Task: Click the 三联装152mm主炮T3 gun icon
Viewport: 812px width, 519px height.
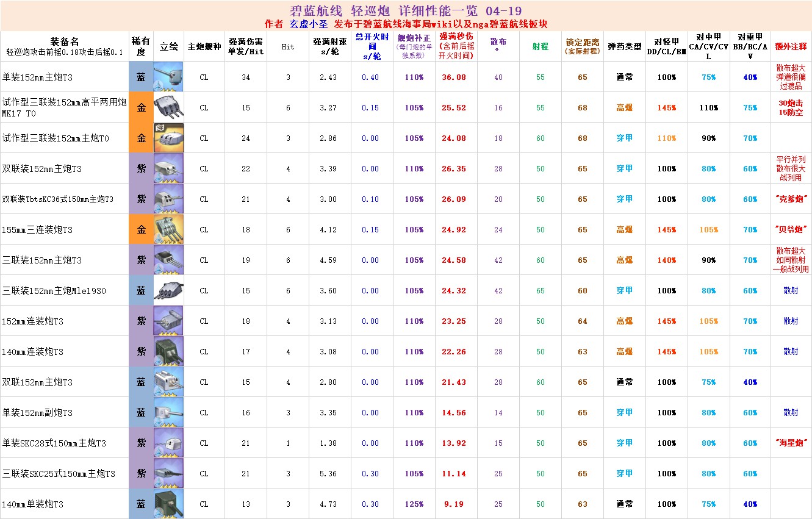Action: pyautogui.click(x=168, y=260)
